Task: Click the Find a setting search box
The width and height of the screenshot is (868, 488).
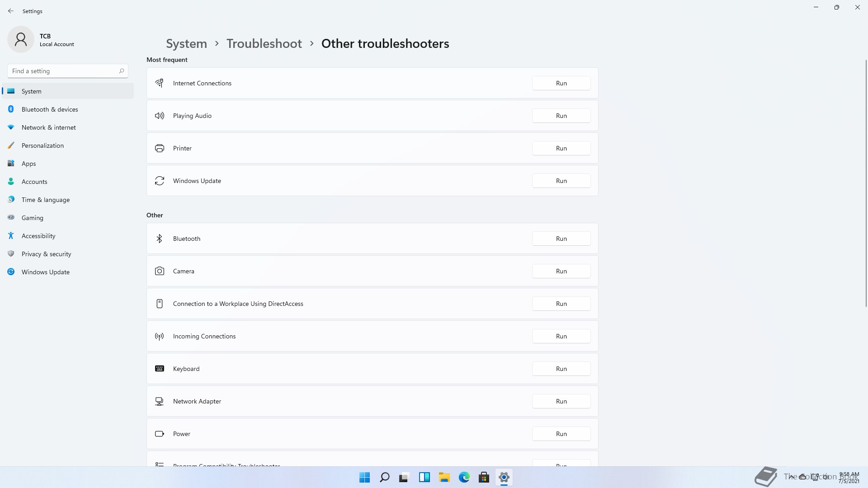Action: 68,71
